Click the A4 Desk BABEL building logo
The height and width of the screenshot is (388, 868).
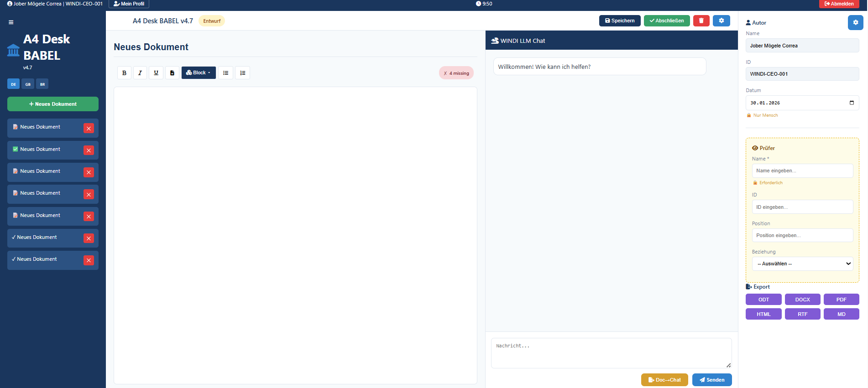pyautogui.click(x=14, y=50)
